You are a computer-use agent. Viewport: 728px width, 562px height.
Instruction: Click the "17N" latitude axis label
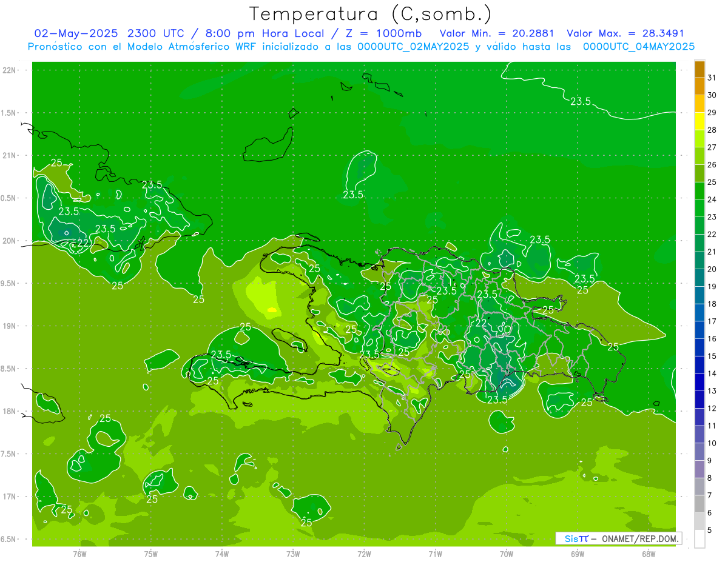(10, 497)
